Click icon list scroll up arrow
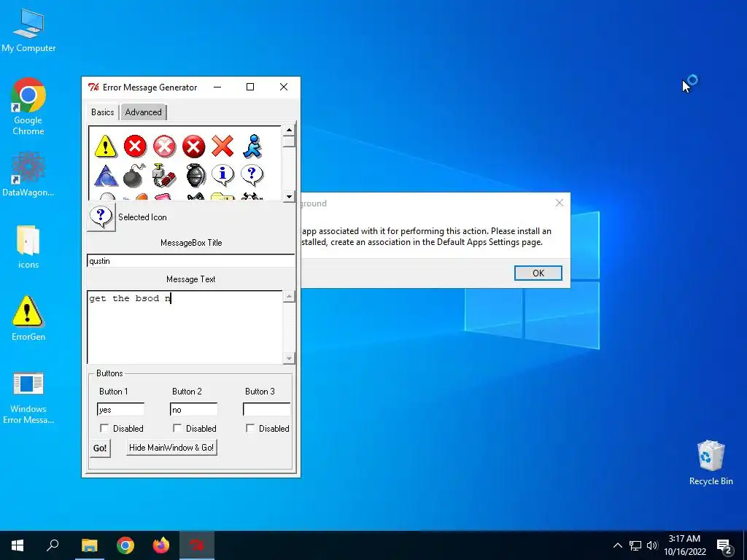This screenshot has width=747, height=560. click(x=289, y=130)
